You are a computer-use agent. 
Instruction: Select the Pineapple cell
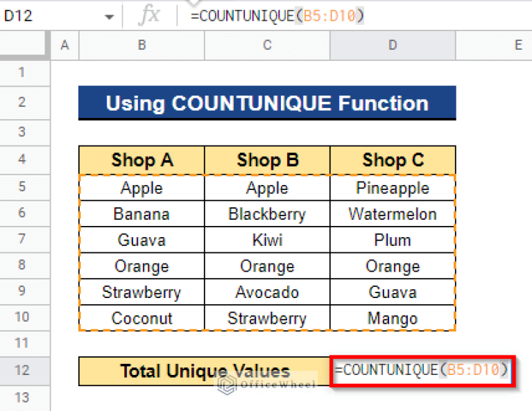pos(393,188)
